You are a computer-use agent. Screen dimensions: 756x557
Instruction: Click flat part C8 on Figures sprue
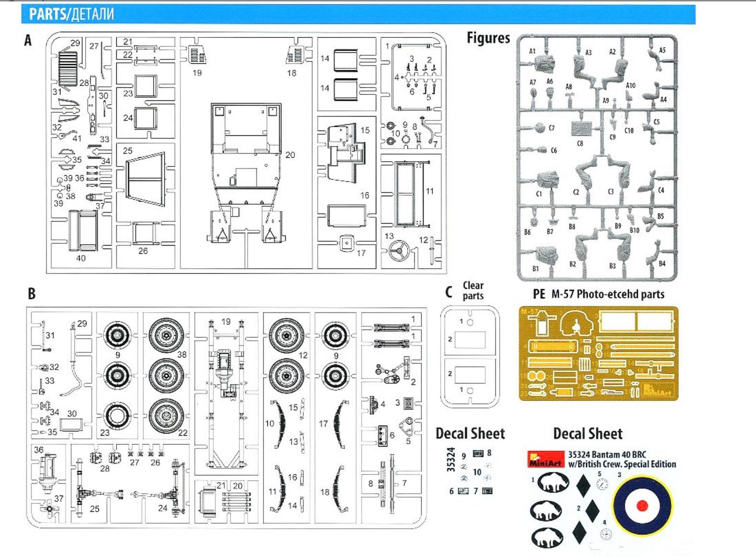click(582, 128)
